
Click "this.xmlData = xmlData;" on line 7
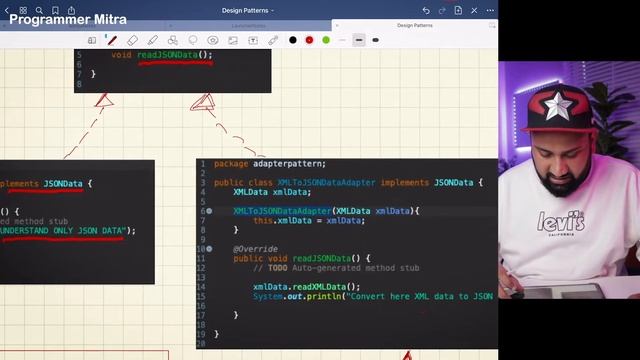coord(309,220)
